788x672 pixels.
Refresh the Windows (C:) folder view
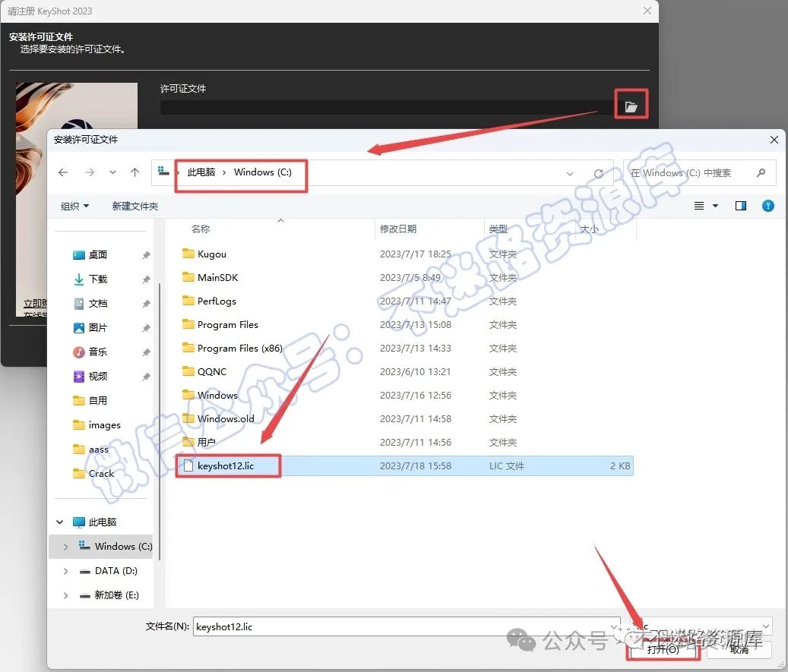[599, 174]
